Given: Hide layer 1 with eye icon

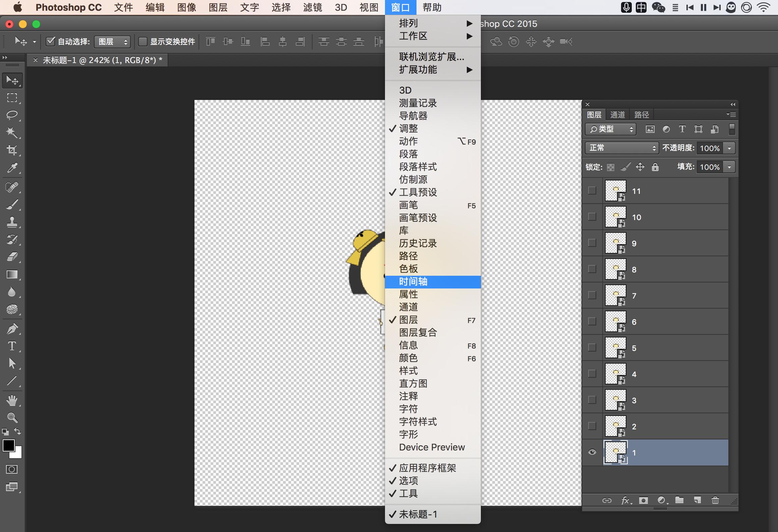Looking at the screenshot, I should click(592, 452).
